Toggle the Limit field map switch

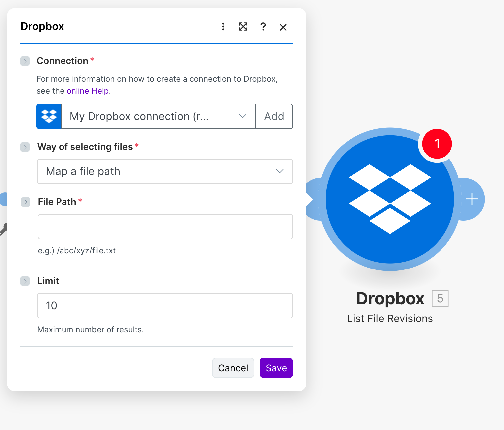25,281
